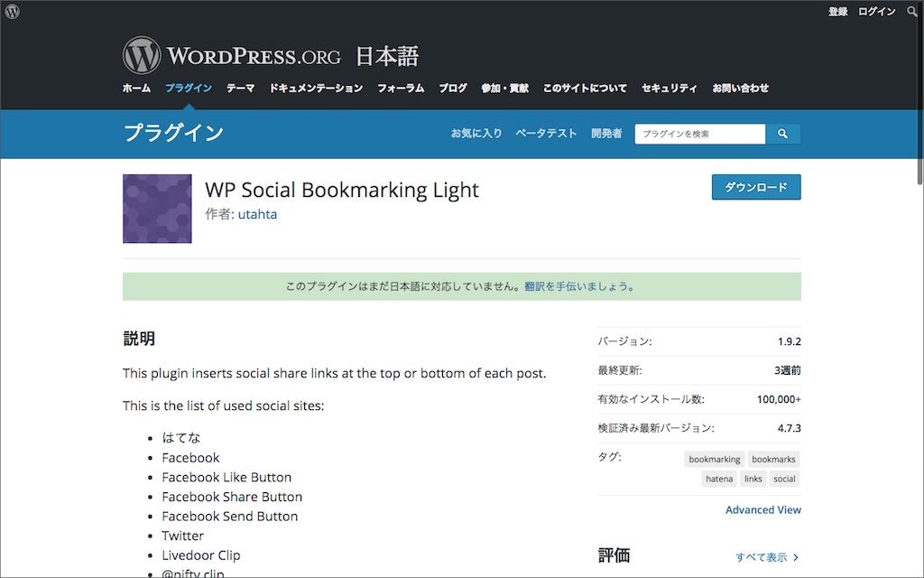Open the このサイトについて menu item

(585, 88)
